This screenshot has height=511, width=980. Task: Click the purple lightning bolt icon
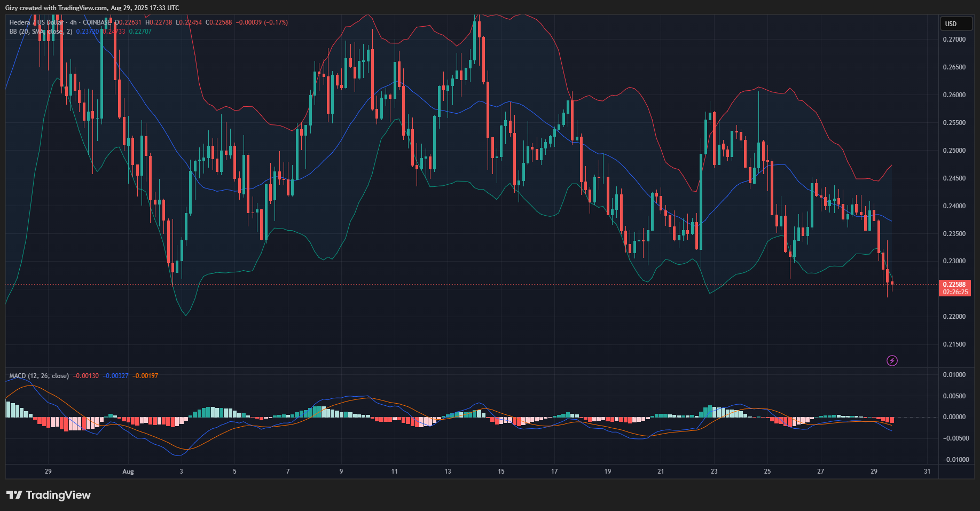click(x=892, y=361)
